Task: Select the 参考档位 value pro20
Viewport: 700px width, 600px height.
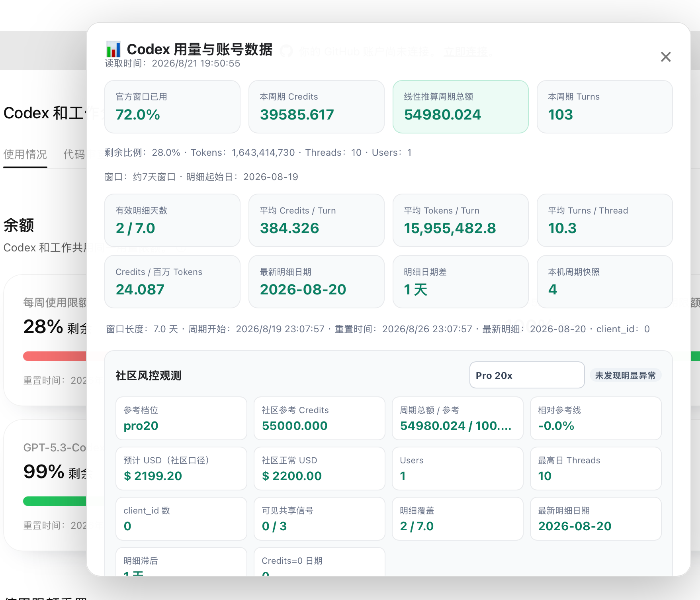Action: (141, 426)
